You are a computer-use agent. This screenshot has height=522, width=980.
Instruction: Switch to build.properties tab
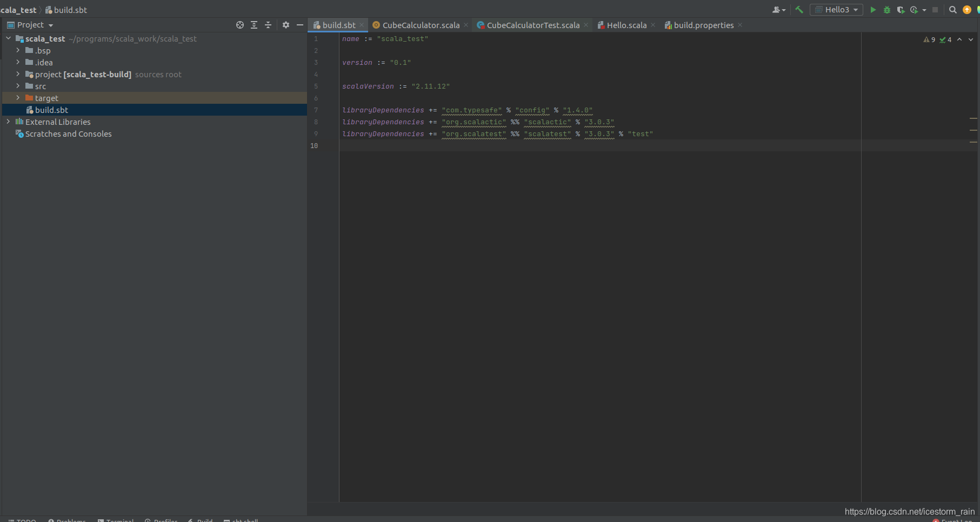703,25
